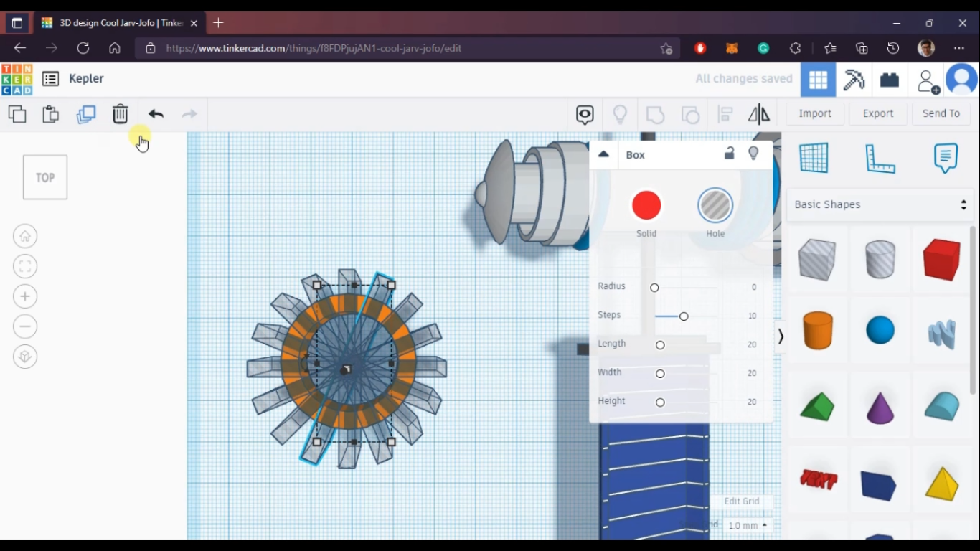Screen dimensions: 980x551
Task: Open the designs list icon beside Kepler
Action: (50, 79)
